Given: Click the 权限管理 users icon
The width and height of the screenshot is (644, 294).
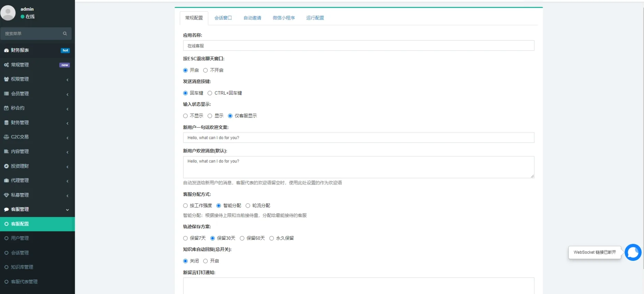Looking at the screenshot, I should pos(6,79).
